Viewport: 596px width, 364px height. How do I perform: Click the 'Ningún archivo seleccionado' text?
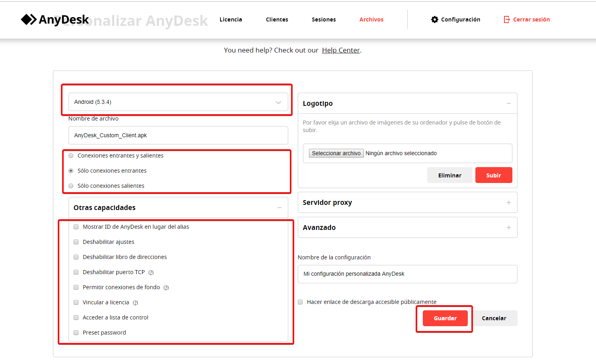pos(401,153)
